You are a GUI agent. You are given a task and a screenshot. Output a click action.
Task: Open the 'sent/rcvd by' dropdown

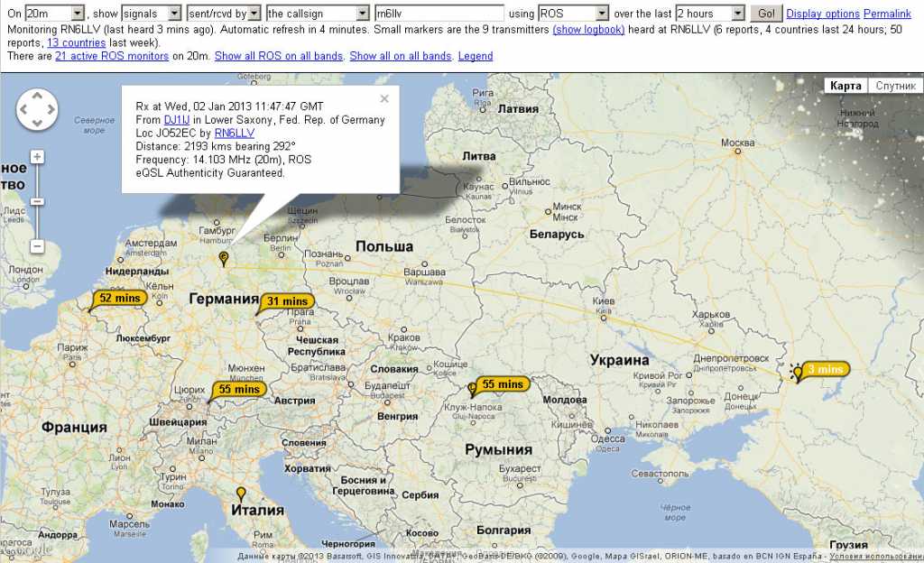[x=224, y=14]
